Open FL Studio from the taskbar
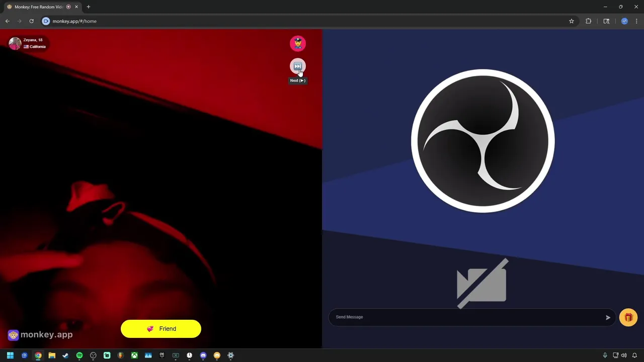The width and height of the screenshot is (644, 362). (x=121, y=355)
